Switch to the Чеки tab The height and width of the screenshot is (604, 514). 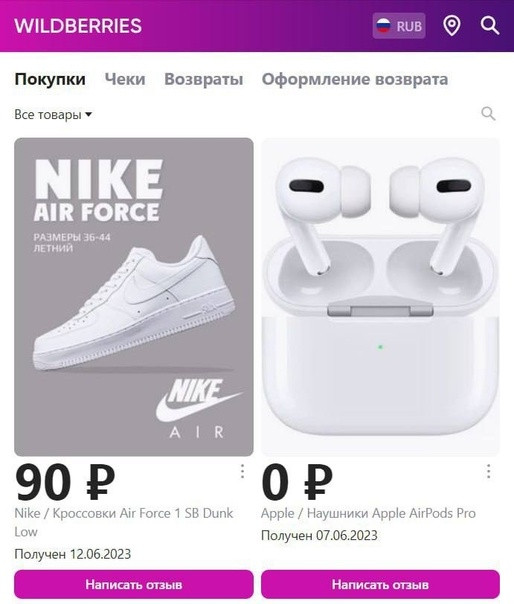point(125,79)
